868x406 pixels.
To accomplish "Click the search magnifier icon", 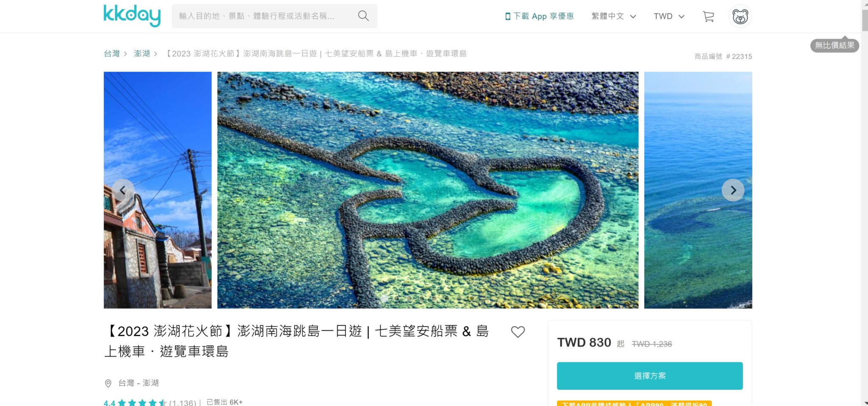I will [363, 16].
